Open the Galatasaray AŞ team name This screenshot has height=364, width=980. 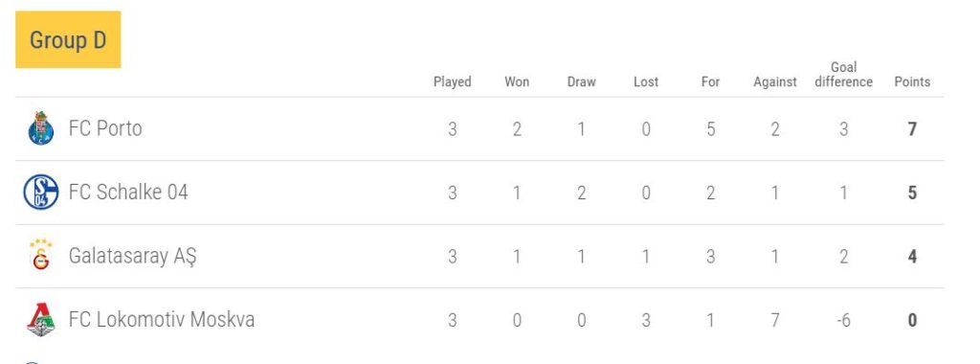click(x=132, y=257)
